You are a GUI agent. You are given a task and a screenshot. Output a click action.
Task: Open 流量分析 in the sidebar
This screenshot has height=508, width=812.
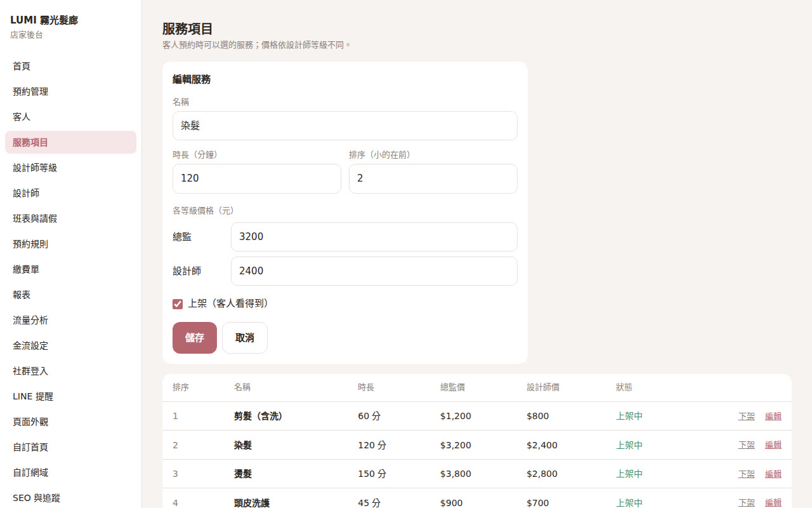70,320
